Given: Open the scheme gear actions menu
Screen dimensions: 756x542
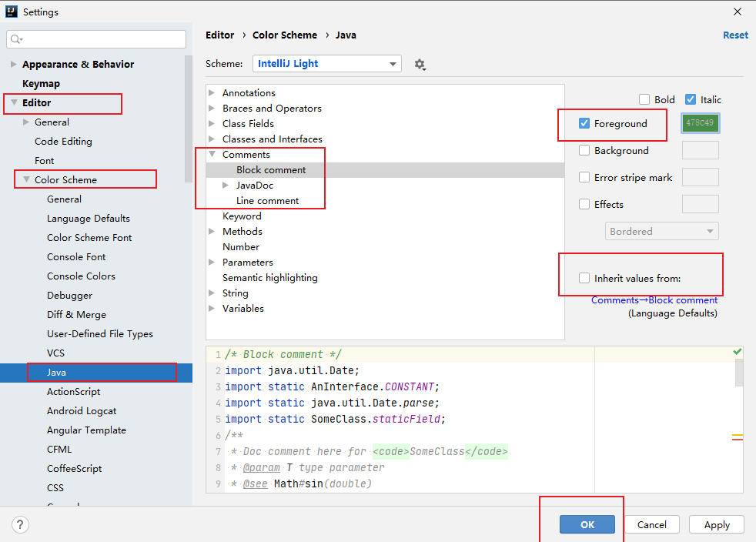Looking at the screenshot, I should pos(420,64).
